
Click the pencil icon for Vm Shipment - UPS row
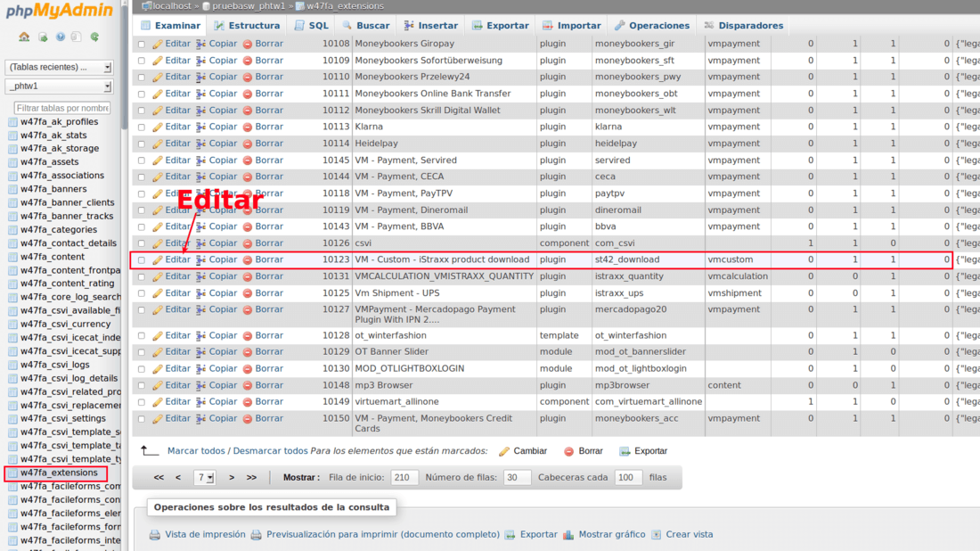[x=158, y=293]
